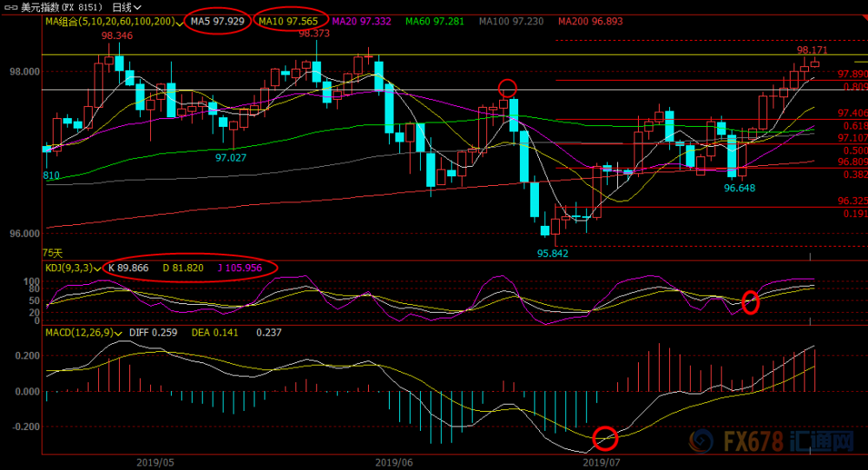Select the 2019/06 date axis marker

click(x=393, y=462)
